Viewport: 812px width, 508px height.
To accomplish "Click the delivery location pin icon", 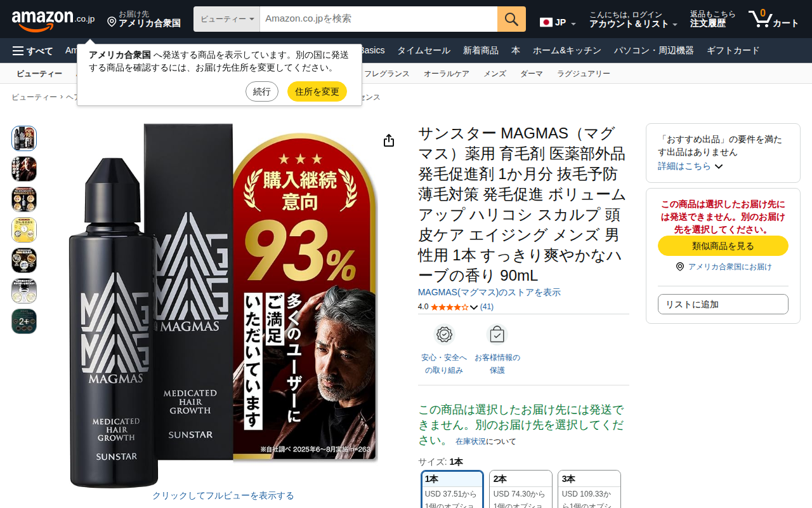I will tap(112, 22).
